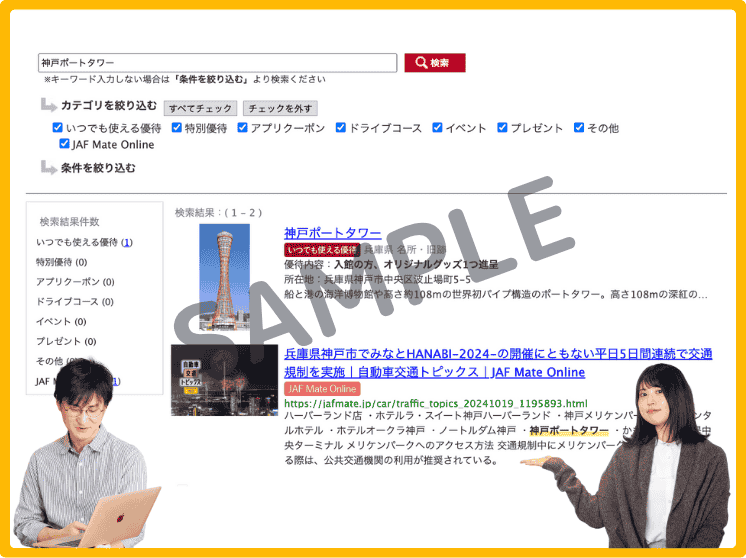The width and height of the screenshot is (746, 558).
Task: Click the highlighted 神戸ポートタワー keyword in snippet
Action: click(x=569, y=431)
